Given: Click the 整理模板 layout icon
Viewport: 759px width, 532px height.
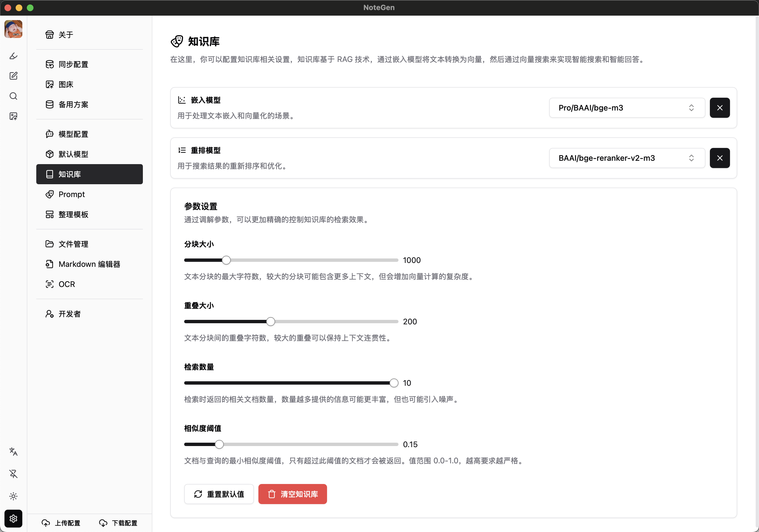Looking at the screenshot, I should pyautogui.click(x=50, y=215).
